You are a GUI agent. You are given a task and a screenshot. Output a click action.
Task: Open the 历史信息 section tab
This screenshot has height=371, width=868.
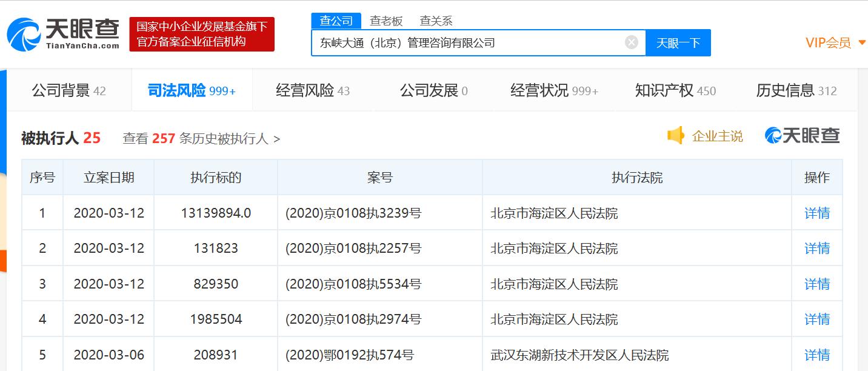click(796, 91)
